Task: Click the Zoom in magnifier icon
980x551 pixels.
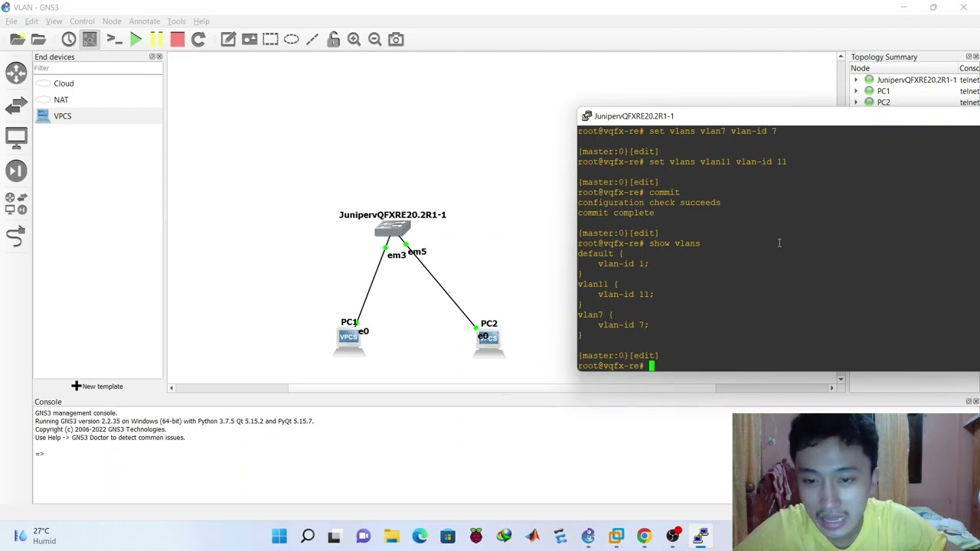Action: click(x=354, y=39)
